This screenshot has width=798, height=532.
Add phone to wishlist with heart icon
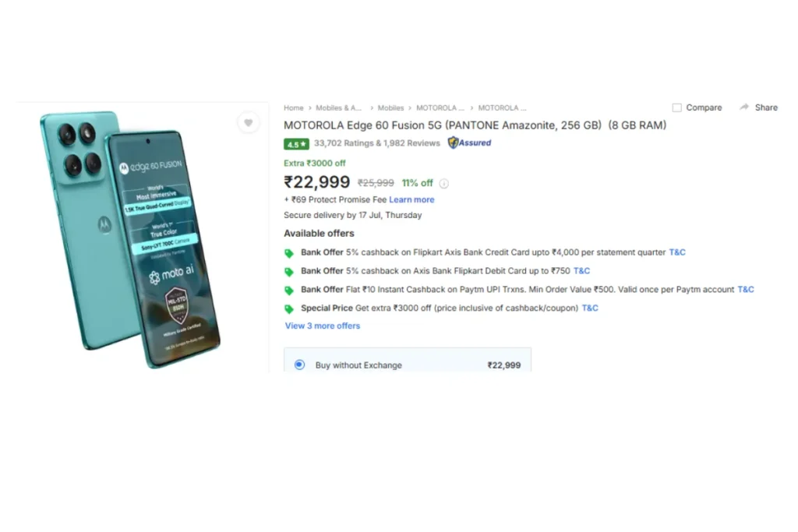249,122
